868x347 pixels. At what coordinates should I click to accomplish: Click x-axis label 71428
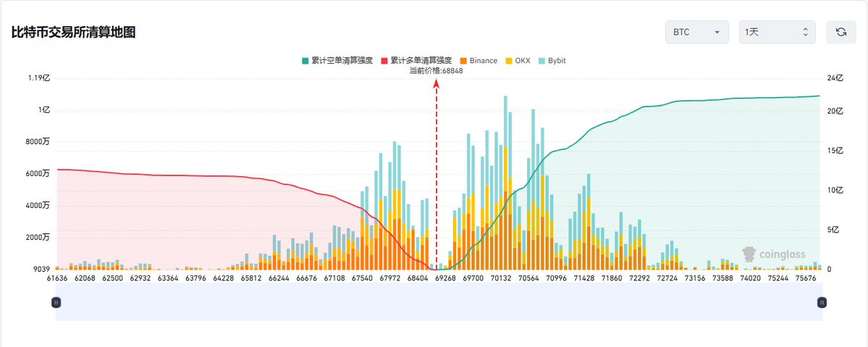pos(584,277)
